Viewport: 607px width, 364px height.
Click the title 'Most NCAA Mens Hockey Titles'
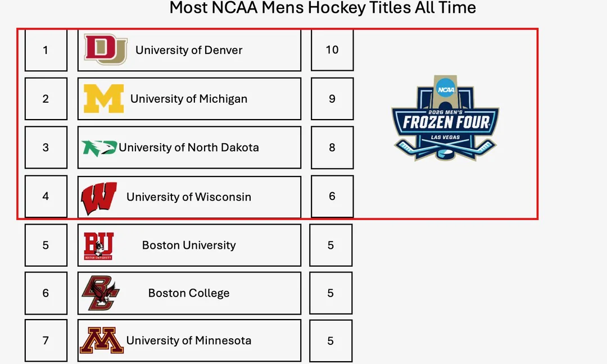click(x=323, y=8)
